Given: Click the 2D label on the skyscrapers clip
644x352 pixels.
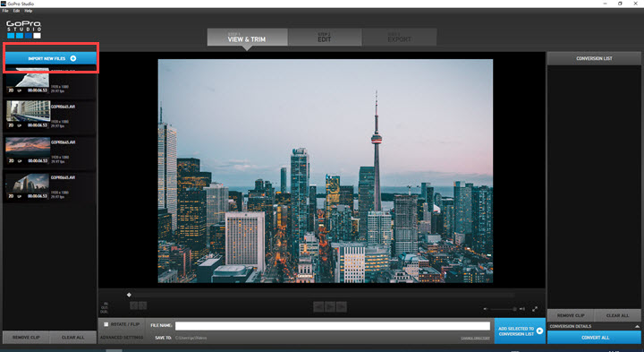Looking at the screenshot, I should 11,196.
